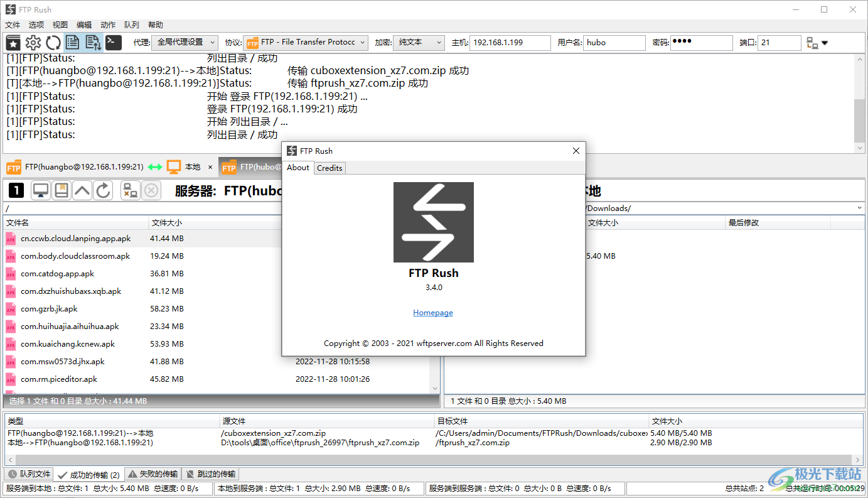The image size is (868, 498).
Task: Click the disabled abort circle-x icon
Action: pyautogui.click(x=151, y=190)
